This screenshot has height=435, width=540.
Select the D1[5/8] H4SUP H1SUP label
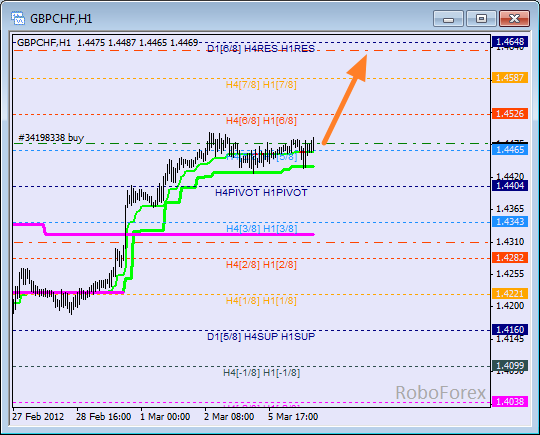click(261, 336)
